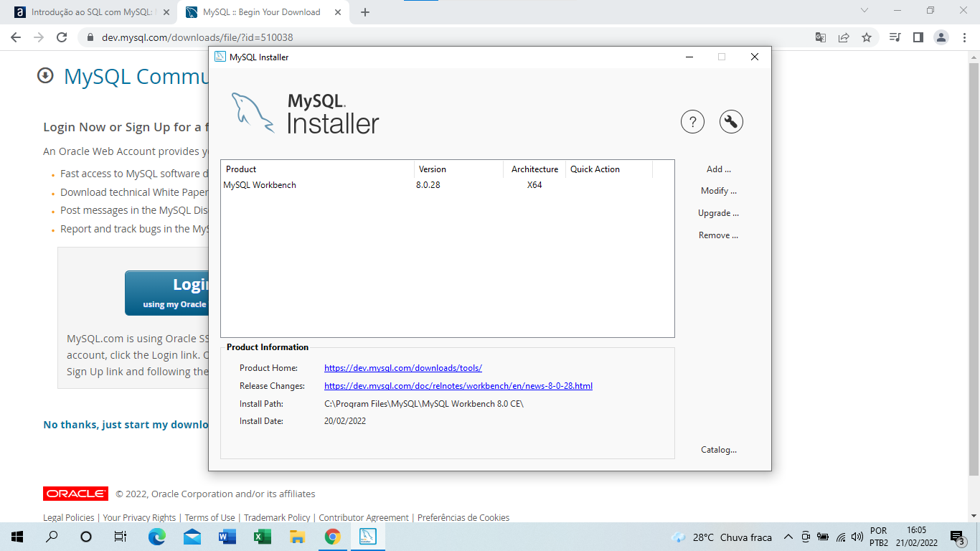The image size is (980, 551).
Task: Open the Terms of Use footer link
Action: click(x=209, y=517)
